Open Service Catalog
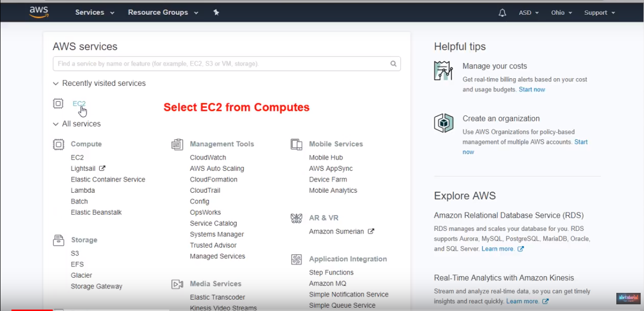Image resolution: width=644 pixels, height=311 pixels. 213,223
